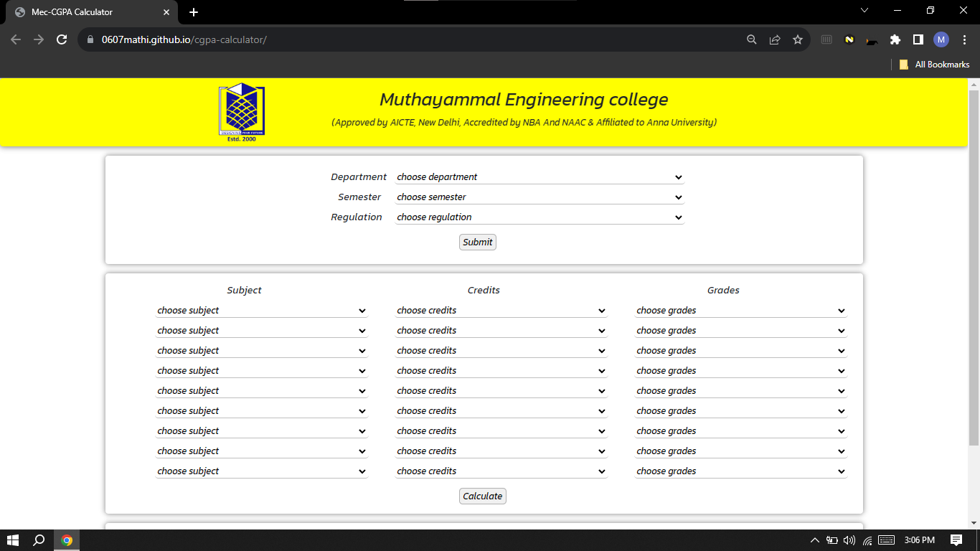
Task: Bookmark this page with star icon
Action: pos(798,39)
